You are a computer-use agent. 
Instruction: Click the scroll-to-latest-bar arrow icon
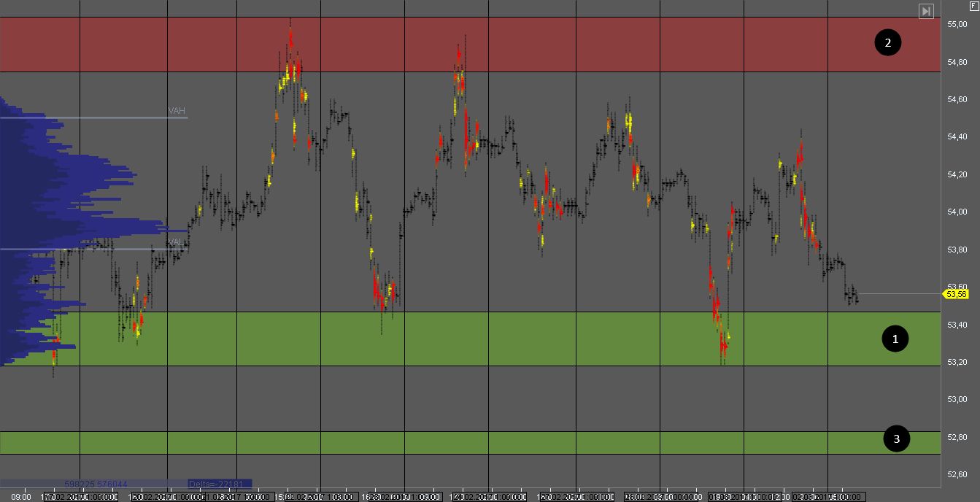[926, 11]
